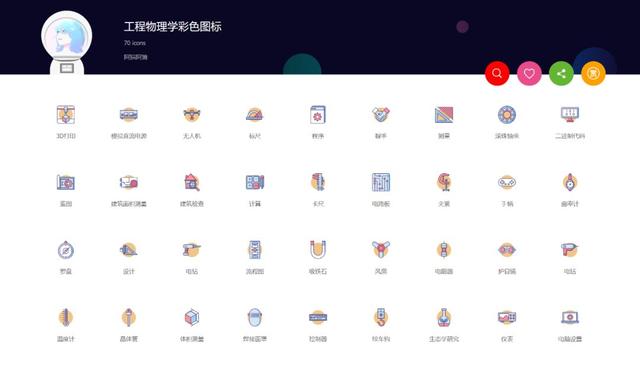Pick the gamepad controller icon

507,182
